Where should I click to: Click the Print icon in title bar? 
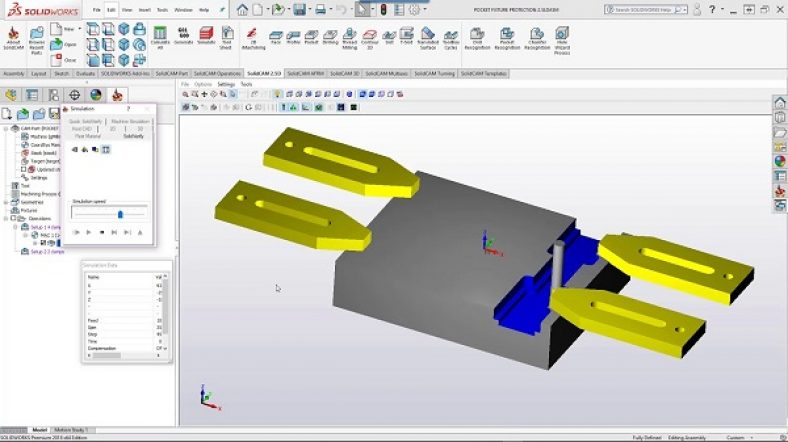(x=320, y=10)
